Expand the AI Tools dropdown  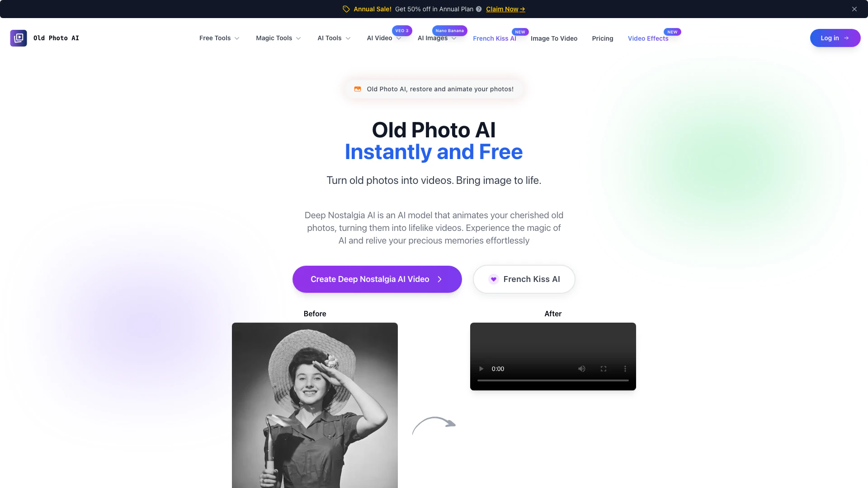click(x=334, y=38)
